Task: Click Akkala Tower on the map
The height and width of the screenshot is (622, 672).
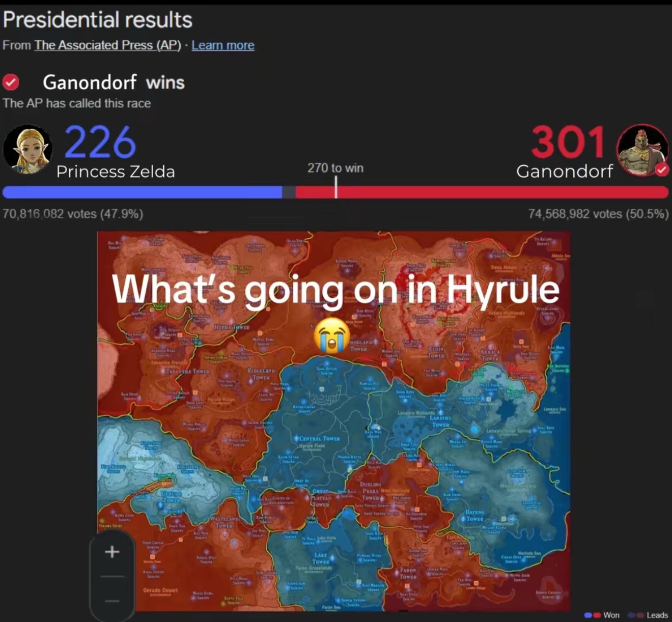Action: coord(490,355)
